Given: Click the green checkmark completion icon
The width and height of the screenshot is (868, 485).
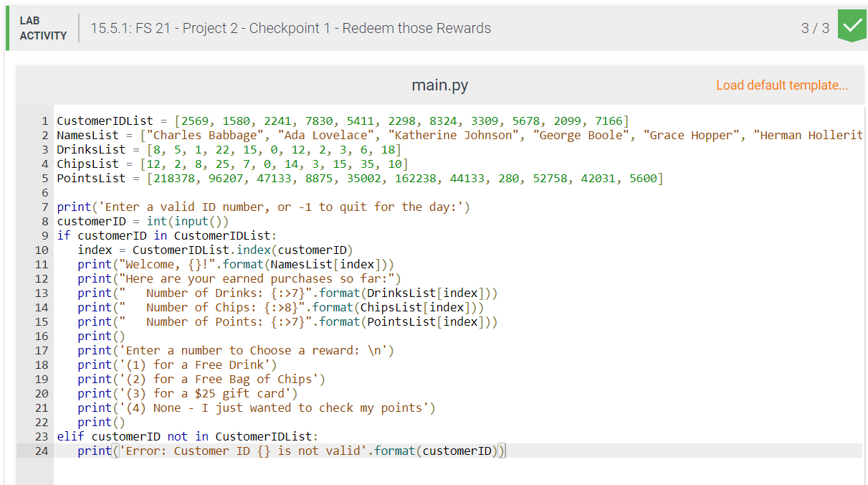Looking at the screenshot, I should coord(852,25).
